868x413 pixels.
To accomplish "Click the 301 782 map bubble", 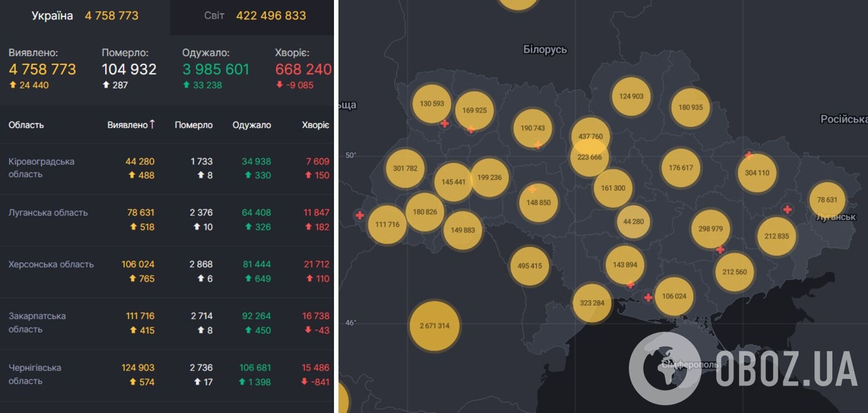I will click(x=405, y=169).
